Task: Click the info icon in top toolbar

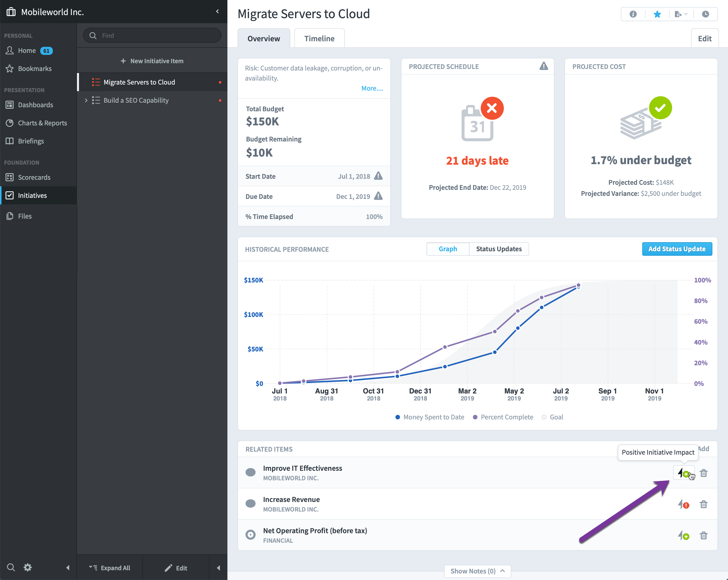Action: [x=633, y=14]
